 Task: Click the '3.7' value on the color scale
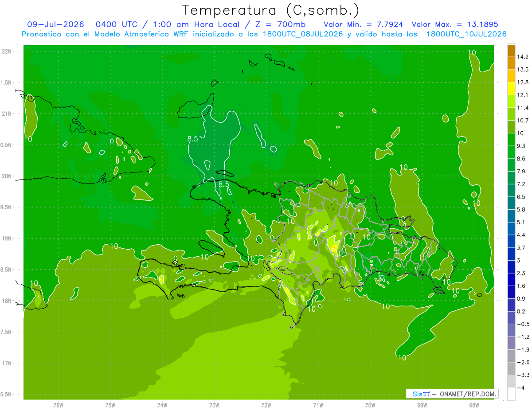pos(521,247)
